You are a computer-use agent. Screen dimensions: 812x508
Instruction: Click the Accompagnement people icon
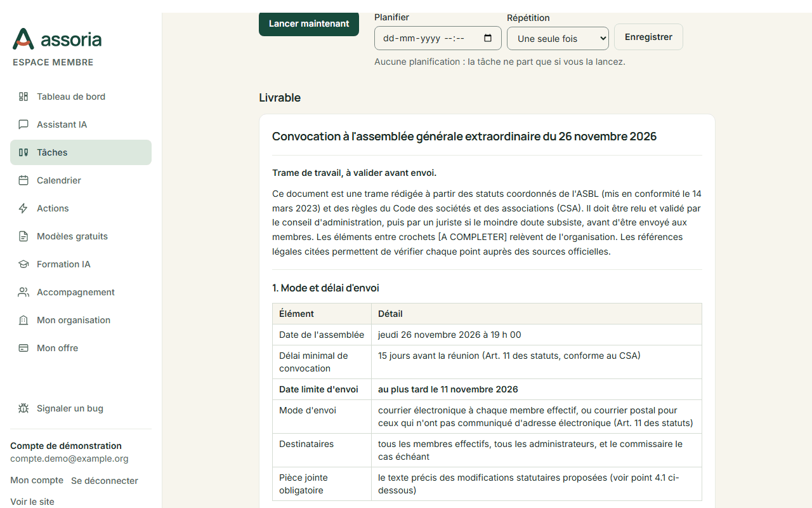pyautogui.click(x=23, y=292)
